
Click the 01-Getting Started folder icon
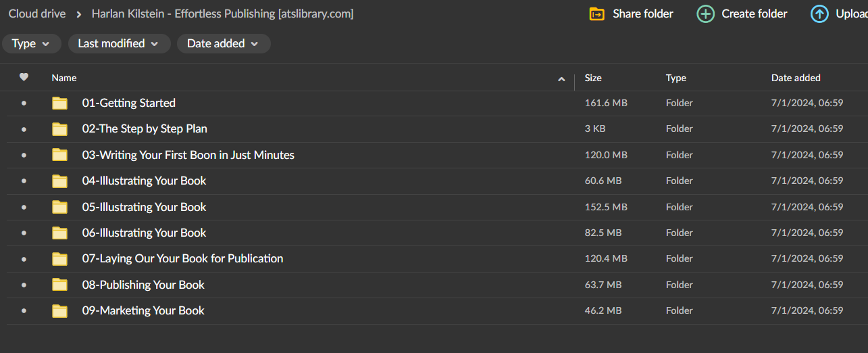(x=60, y=103)
